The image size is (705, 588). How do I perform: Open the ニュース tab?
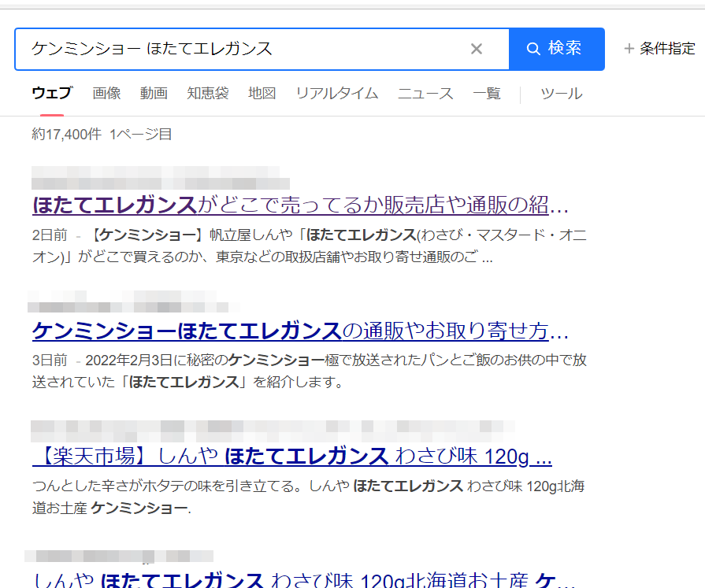pos(425,94)
